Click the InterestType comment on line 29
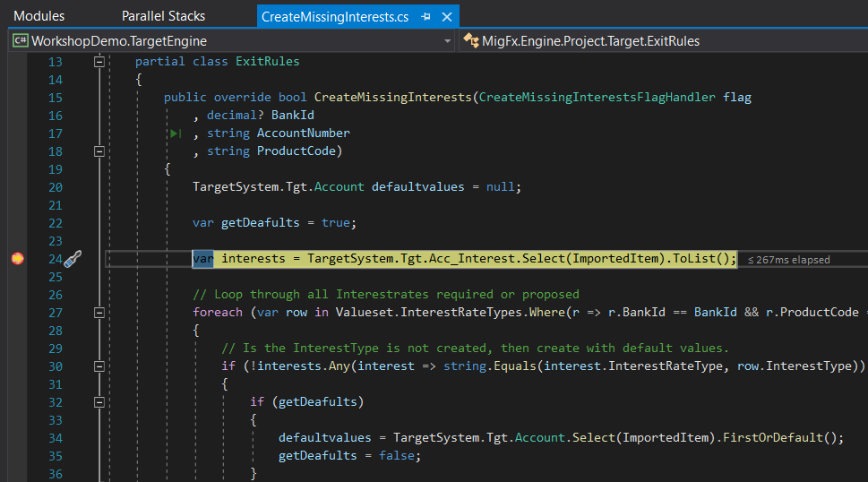 (475, 349)
